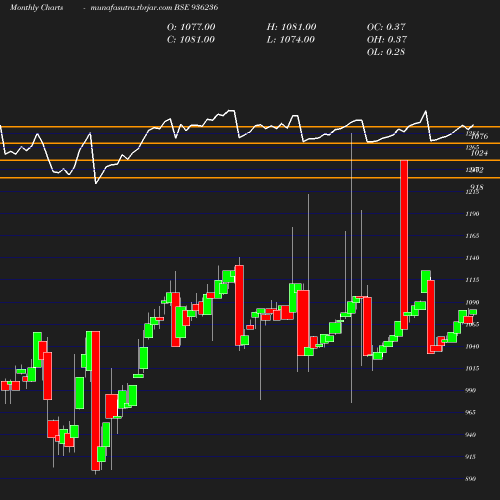Click the 965 price axis label
Screen dimensions: 500x500
pos(470,412)
